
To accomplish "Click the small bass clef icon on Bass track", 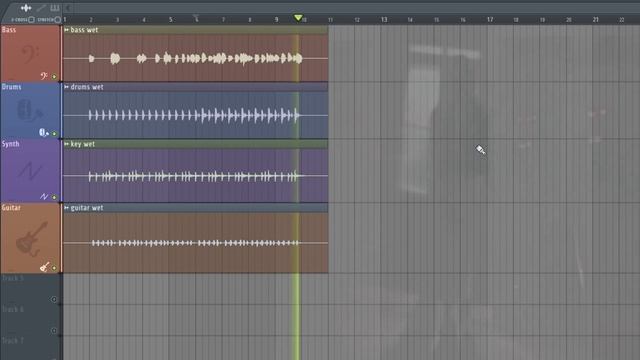I will pos(44,76).
